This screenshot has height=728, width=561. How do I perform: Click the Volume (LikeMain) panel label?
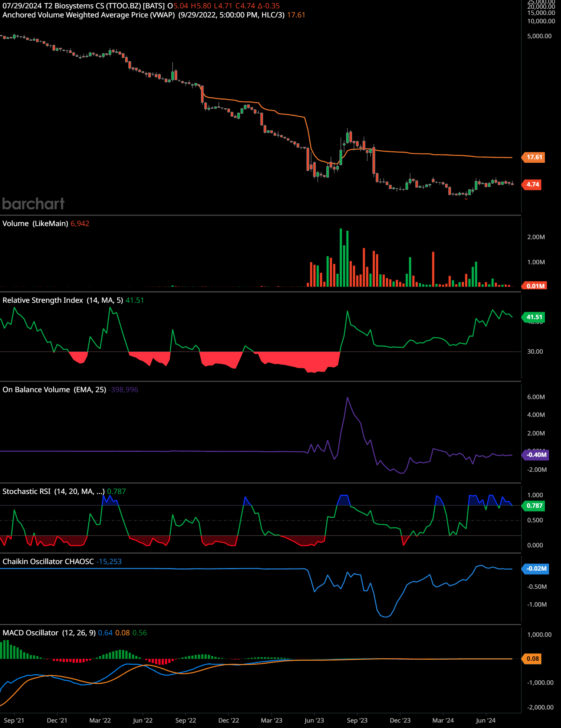click(x=35, y=224)
